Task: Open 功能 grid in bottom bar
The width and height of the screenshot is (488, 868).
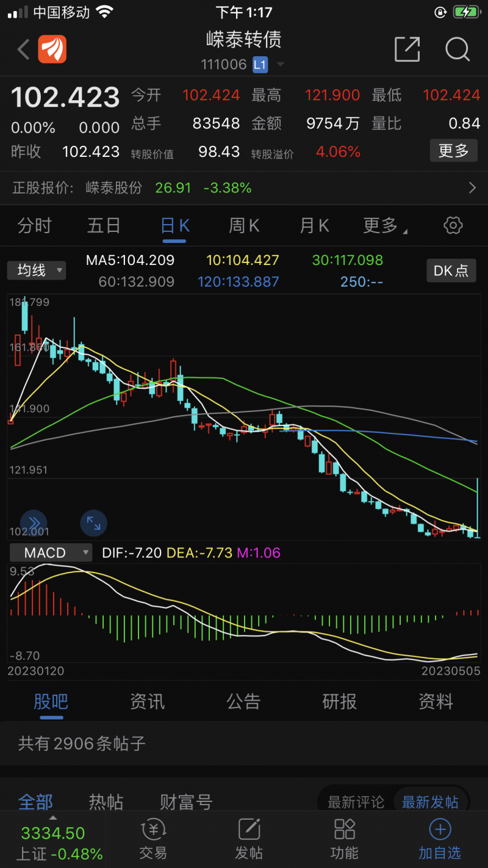Action: point(344,839)
